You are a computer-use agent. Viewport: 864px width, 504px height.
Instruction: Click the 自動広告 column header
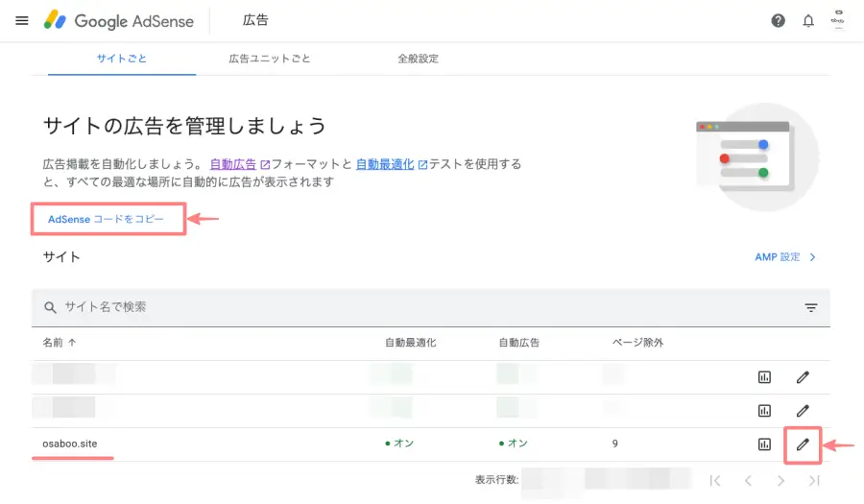coord(519,343)
